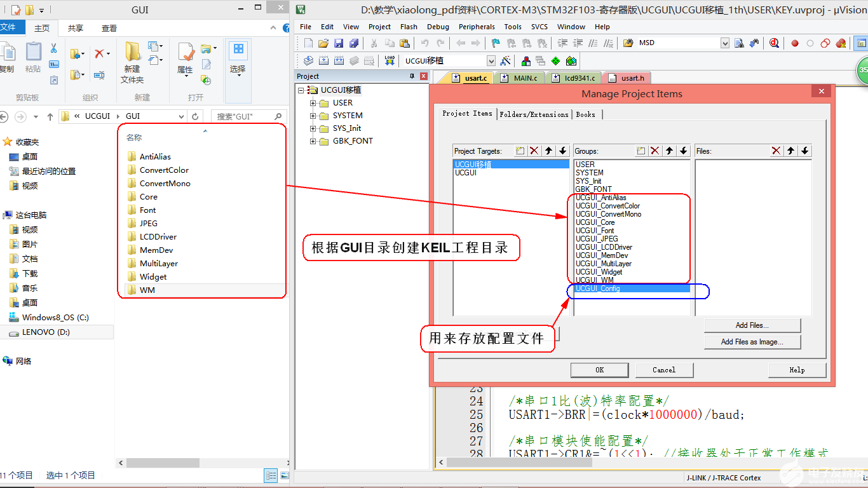Add new Group icon in Groups header
868x488 pixels.
coord(641,151)
